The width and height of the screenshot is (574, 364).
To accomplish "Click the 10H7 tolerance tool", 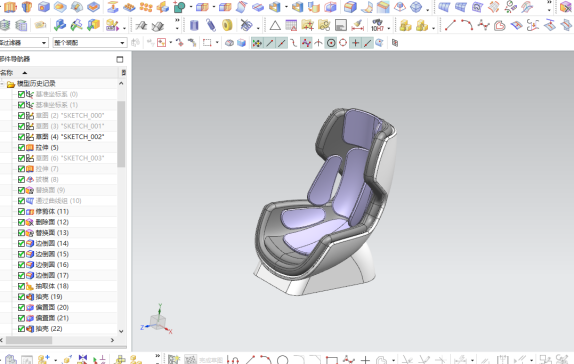I will point(377,25).
